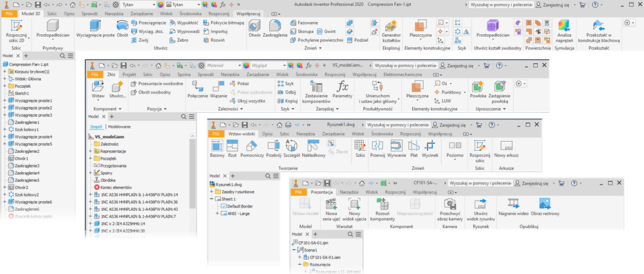Open Zestawienie komponentów in assembly window
The image size is (644, 274).
pyautogui.click(x=316, y=92)
